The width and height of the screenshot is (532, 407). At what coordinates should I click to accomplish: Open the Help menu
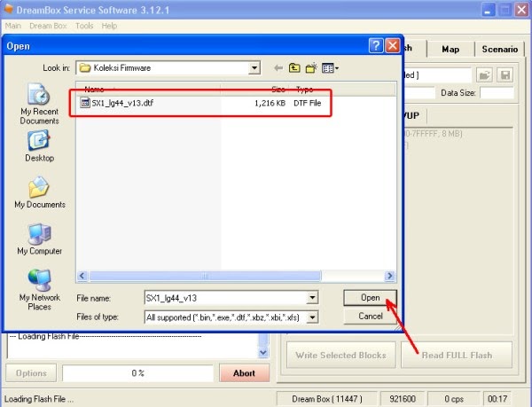(x=109, y=26)
